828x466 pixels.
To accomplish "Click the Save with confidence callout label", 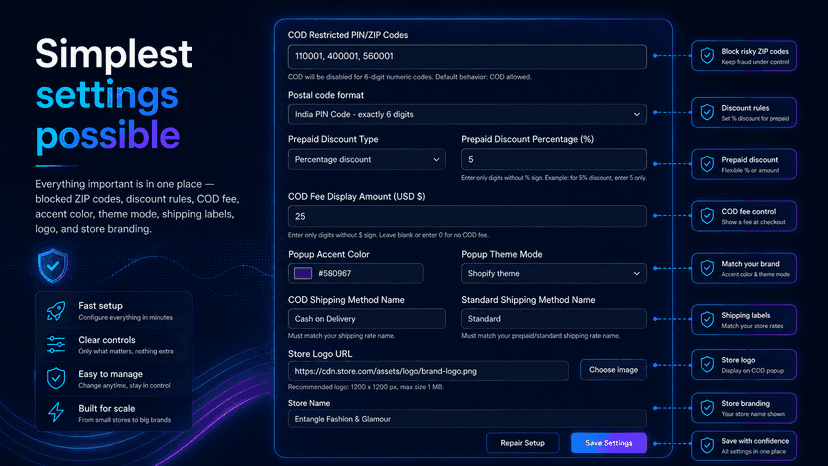I will click(x=755, y=441).
